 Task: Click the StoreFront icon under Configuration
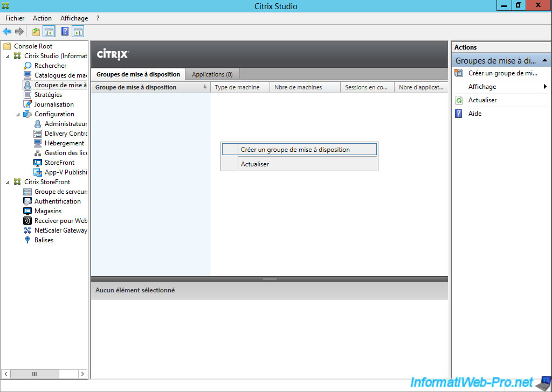point(38,163)
